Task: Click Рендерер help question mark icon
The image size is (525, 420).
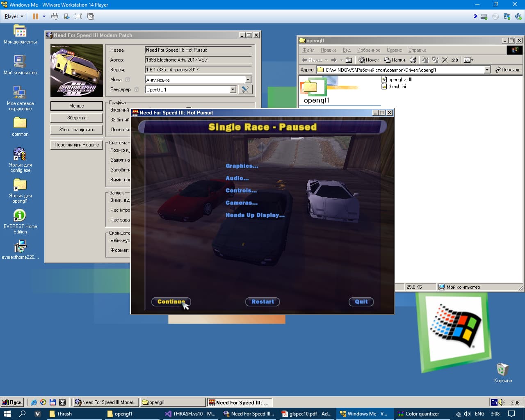Action: tap(137, 89)
